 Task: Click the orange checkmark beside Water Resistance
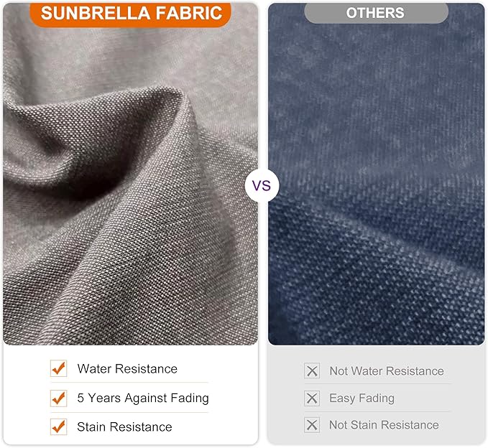[58, 369]
